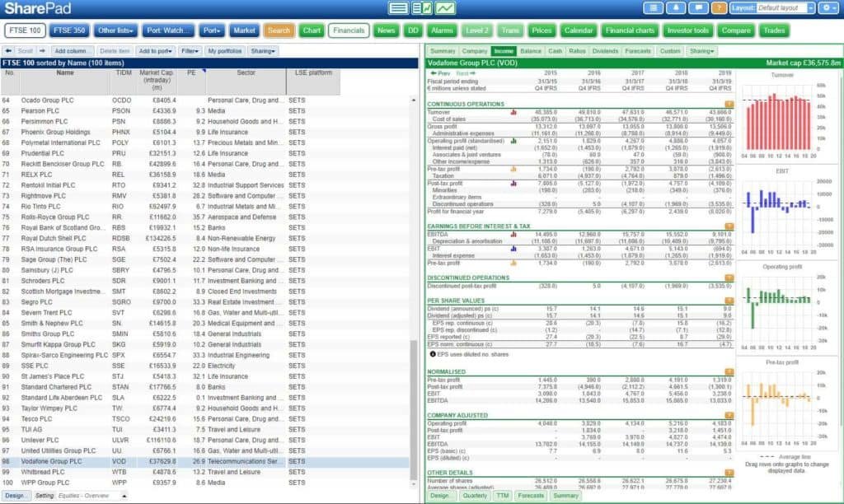Expand the Setting selector arrow at list bottom
The width and height of the screenshot is (844, 504).
point(124,496)
